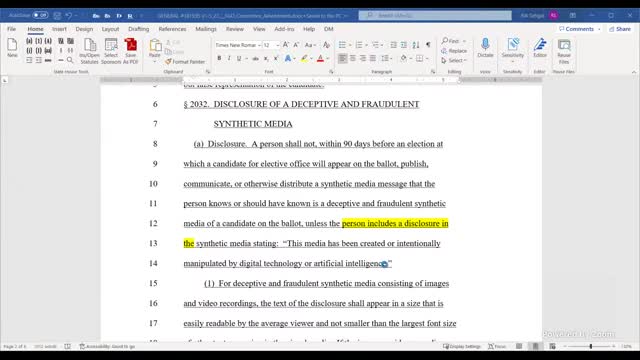Open the Times New Roman font dropdown

tap(238, 45)
